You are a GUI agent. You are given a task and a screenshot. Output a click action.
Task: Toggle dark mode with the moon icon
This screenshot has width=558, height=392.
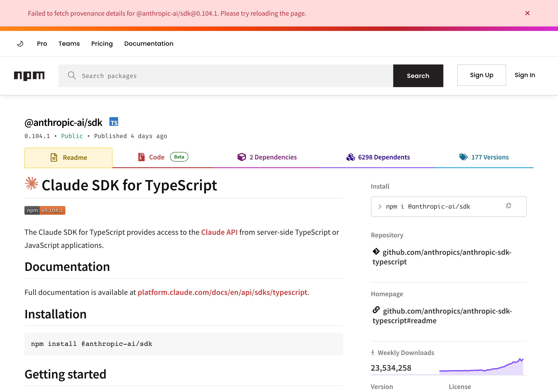tap(20, 44)
